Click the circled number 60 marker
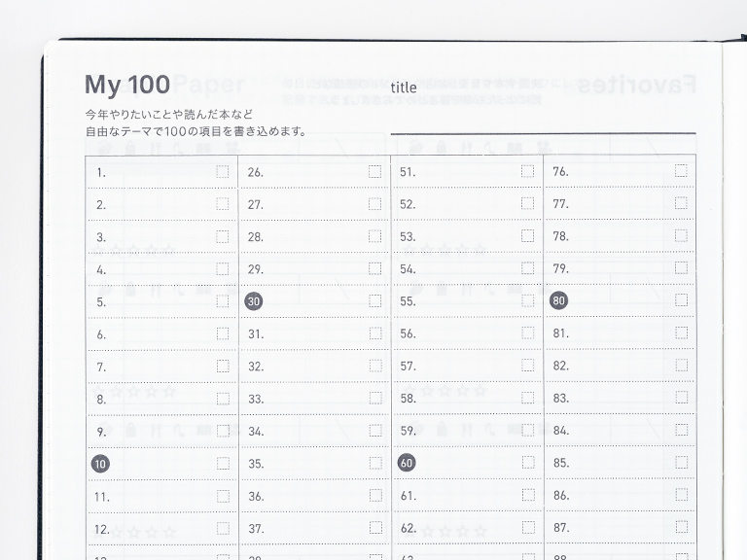This screenshot has width=747, height=560. (x=407, y=464)
